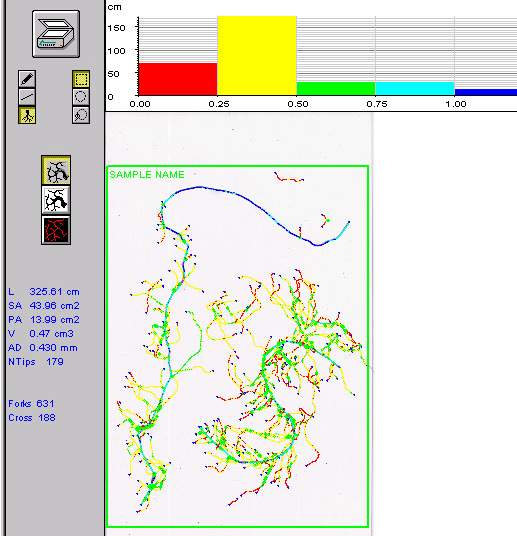Click the scanner acquire image icon
Screen dimensions: 517x536
coord(56,34)
